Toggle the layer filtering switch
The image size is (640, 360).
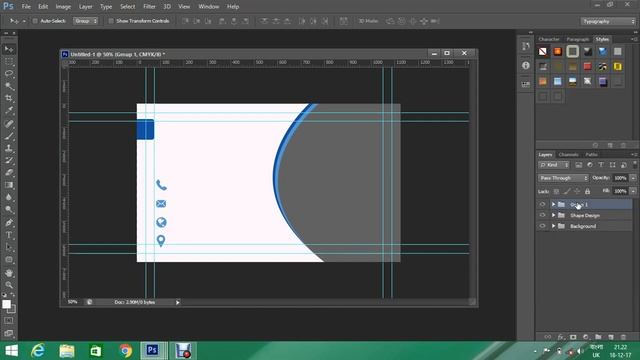(635, 164)
